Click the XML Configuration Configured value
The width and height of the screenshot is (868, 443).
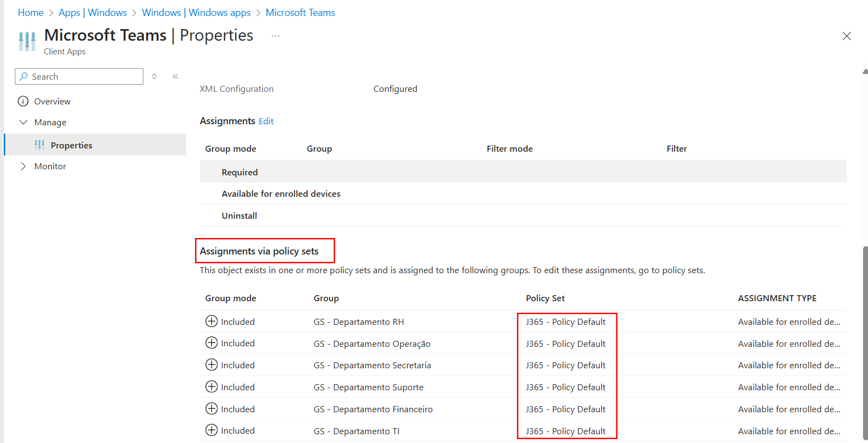[x=396, y=88]
